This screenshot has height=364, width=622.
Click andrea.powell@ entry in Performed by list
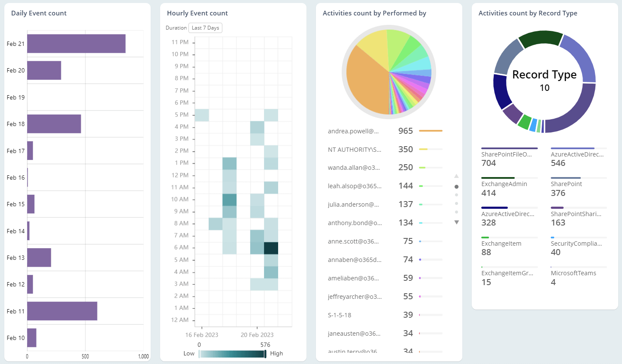click(353, 131)
